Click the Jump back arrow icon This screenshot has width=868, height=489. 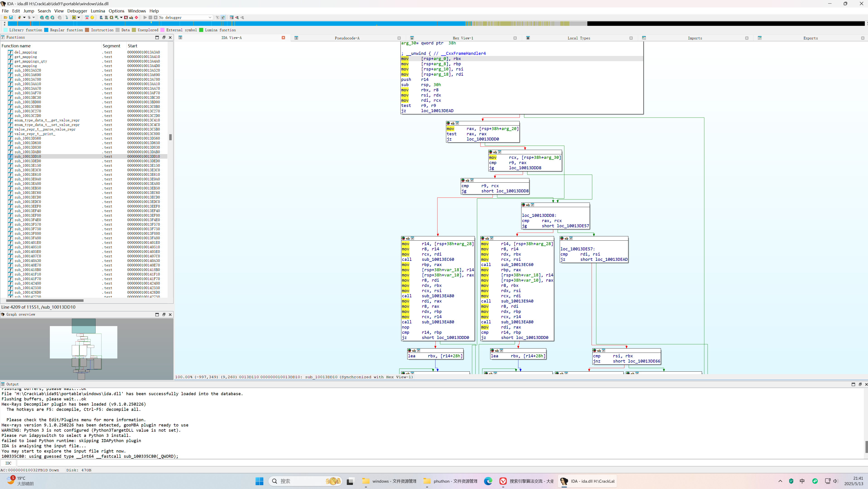click(19, 17)
